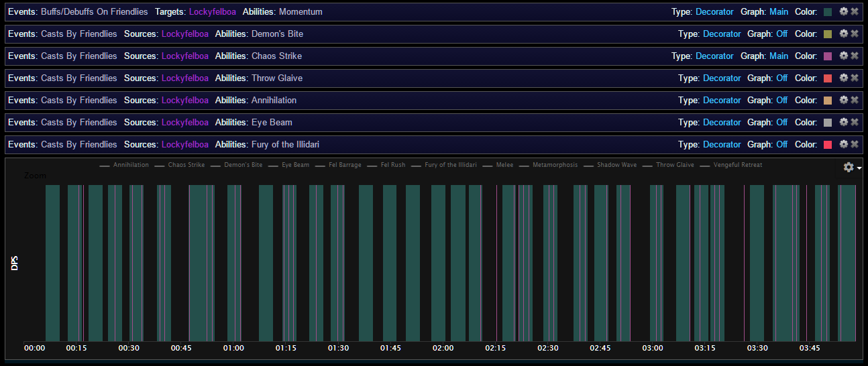Open gear settings for Throw Glaive row
The image size is (868, 366).
coord(844,78)
